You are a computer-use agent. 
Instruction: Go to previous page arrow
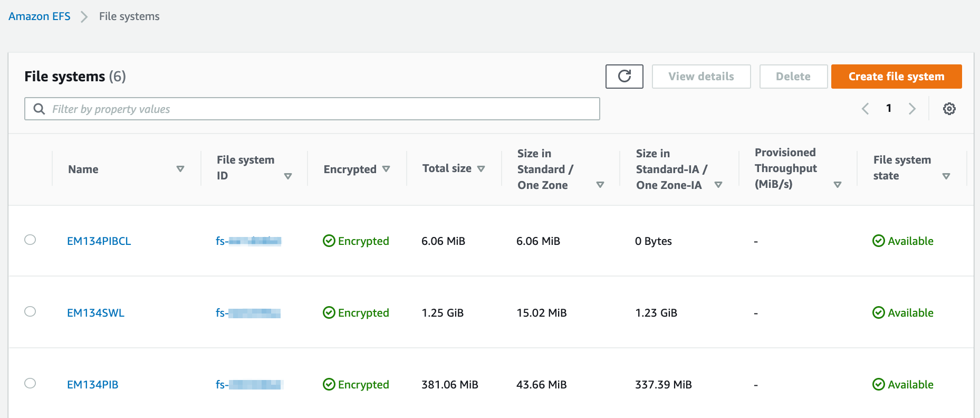(866, 109)
